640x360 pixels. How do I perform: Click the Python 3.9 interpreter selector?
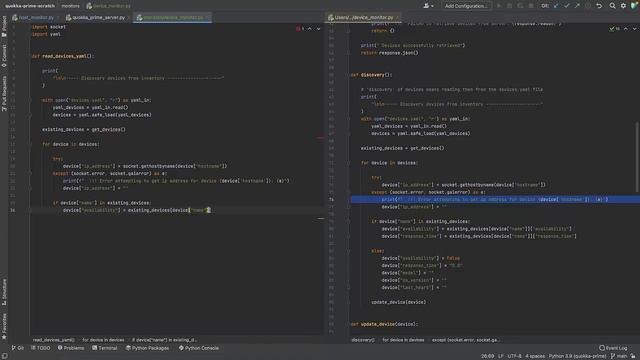(x=577, y=356)
